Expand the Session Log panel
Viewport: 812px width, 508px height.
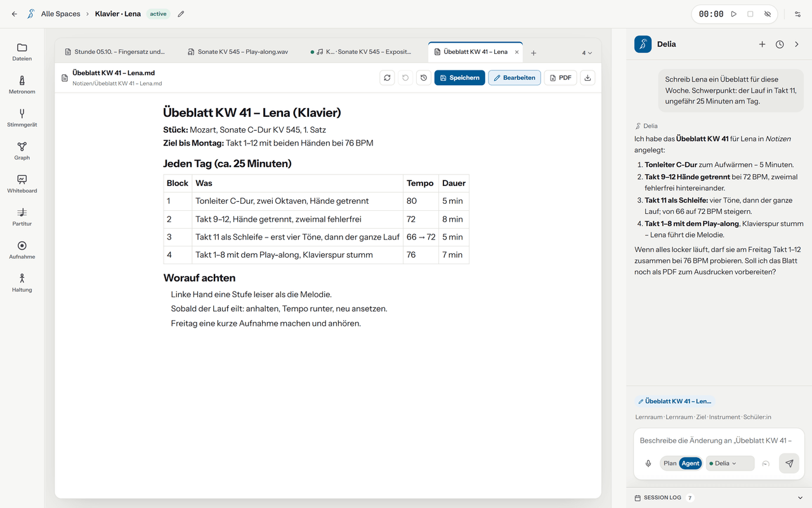(x=719, y=498)
